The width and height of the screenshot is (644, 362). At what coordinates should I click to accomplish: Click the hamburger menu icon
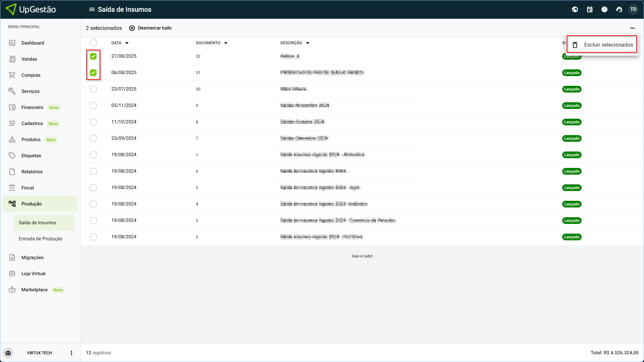pos(92,9)
